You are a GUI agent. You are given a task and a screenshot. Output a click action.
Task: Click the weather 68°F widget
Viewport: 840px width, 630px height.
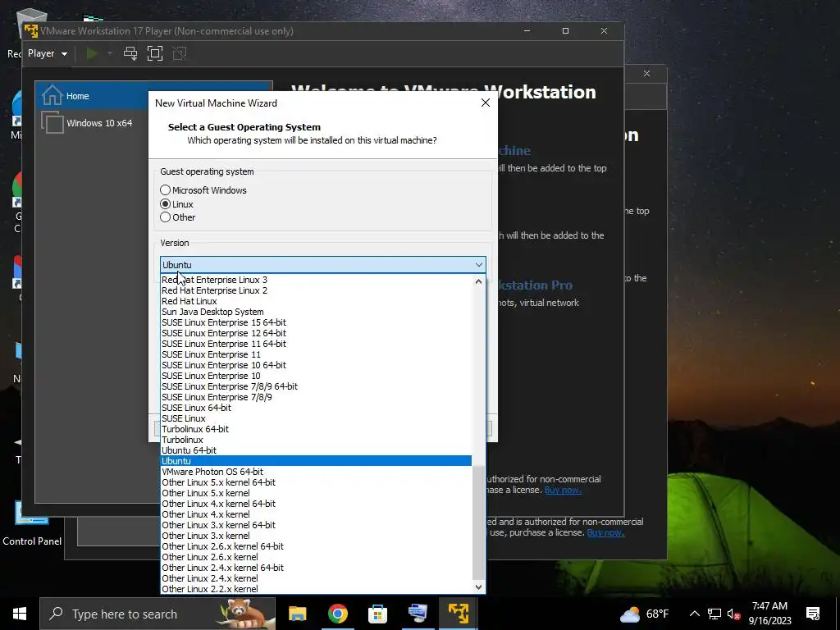(644, 614)
